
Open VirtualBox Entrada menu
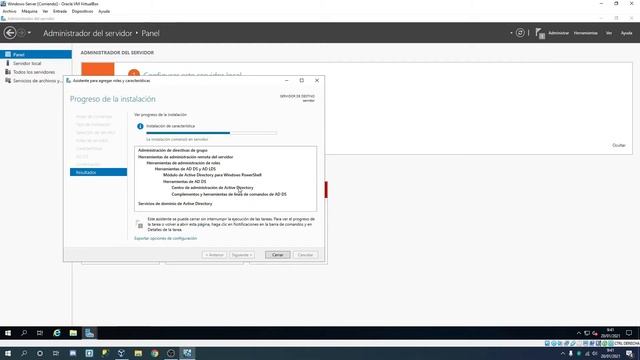pyautogui.click(x=60, y=11)
